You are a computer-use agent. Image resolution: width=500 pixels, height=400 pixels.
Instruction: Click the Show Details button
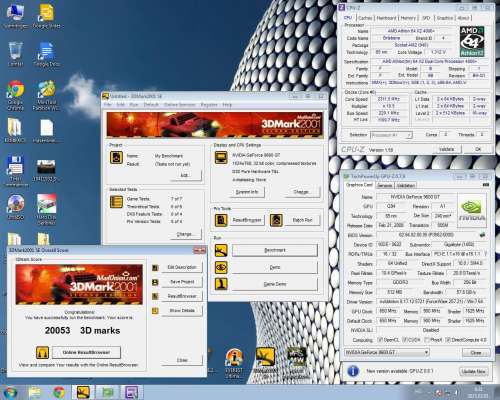182,311
